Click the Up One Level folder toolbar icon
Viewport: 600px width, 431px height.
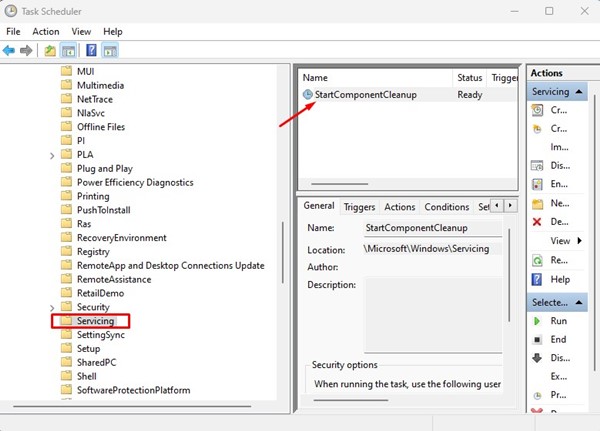(49, 50)
